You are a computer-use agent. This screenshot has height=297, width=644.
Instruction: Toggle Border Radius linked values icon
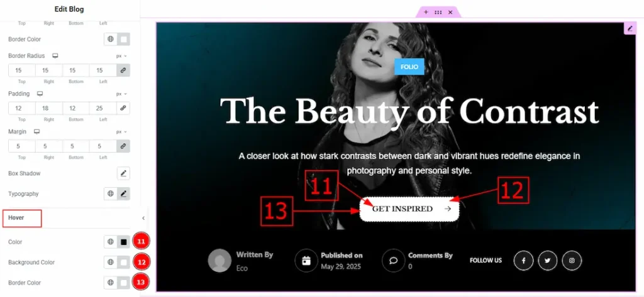[123, 70]
